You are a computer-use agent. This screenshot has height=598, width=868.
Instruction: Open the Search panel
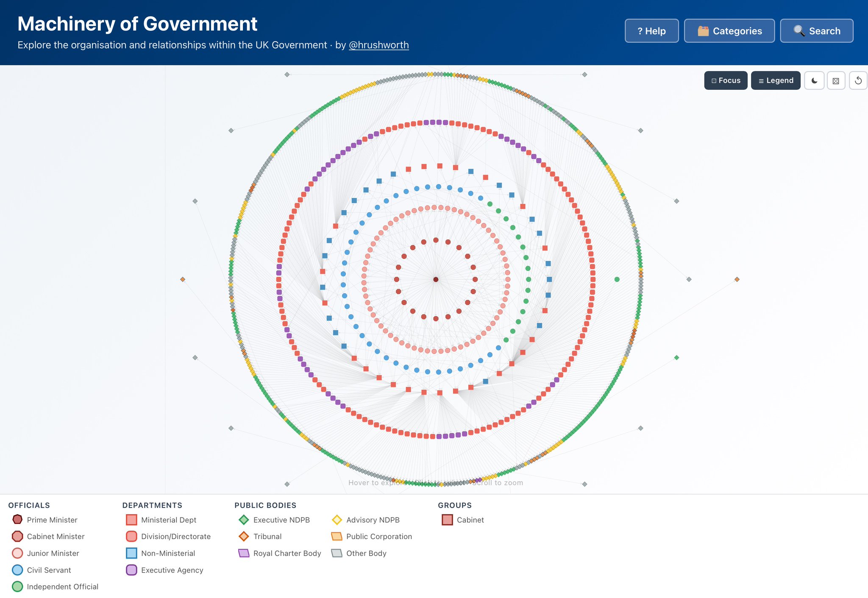817,31
